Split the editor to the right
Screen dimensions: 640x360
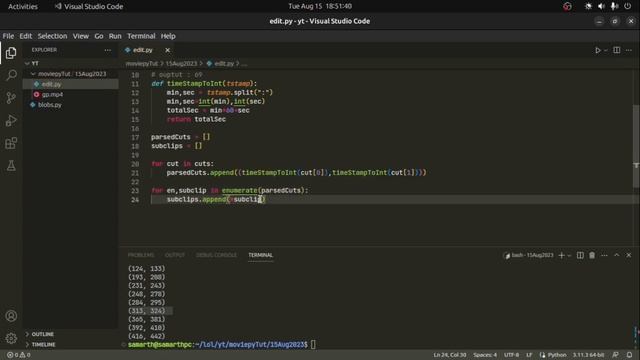[x=617, y=50]
